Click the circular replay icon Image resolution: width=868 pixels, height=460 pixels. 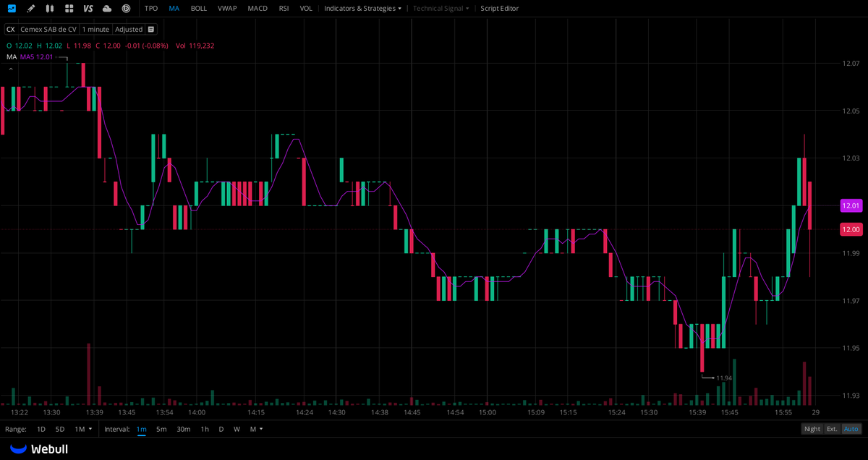126,9
